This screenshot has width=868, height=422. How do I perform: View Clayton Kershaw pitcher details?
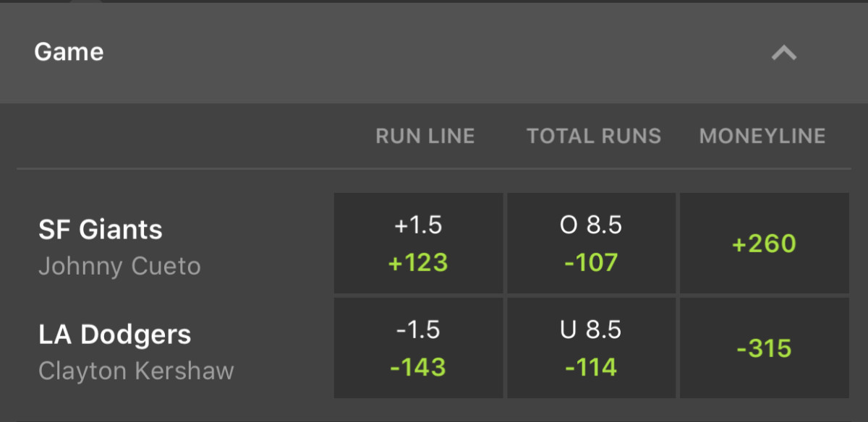coord(134,371)
